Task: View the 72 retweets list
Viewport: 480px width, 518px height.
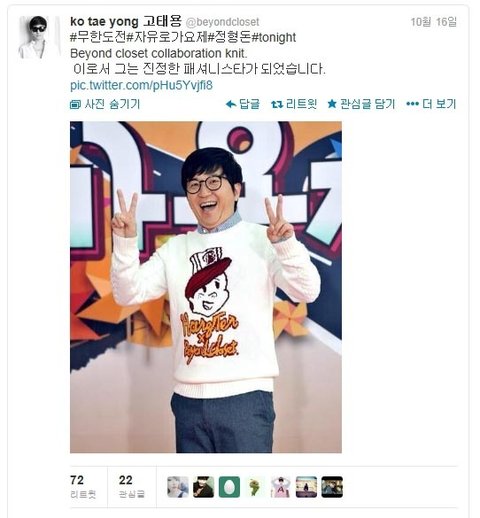Action: point(83,487)
